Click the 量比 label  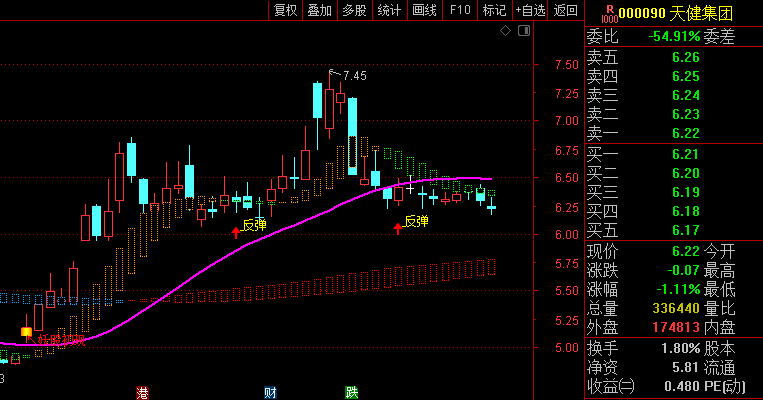[x=719, y=309]
